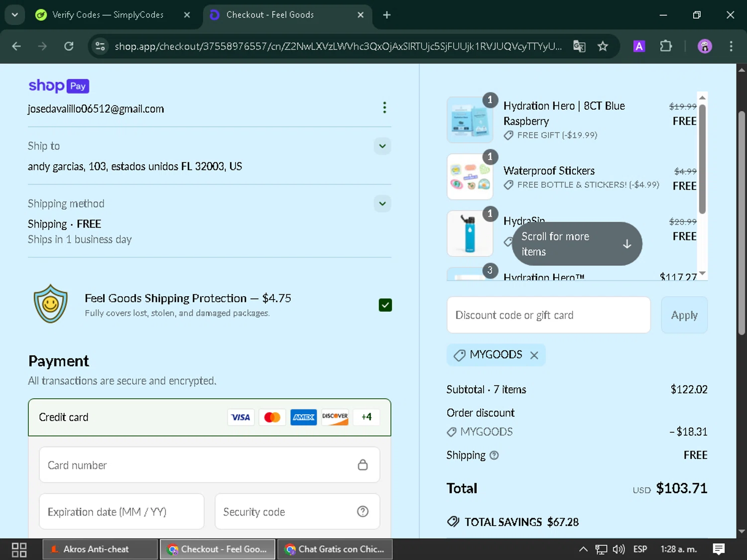The height and width of the screenshot is (560, 747).
Task: Expand the Ship to section
Action: point(382,146)
